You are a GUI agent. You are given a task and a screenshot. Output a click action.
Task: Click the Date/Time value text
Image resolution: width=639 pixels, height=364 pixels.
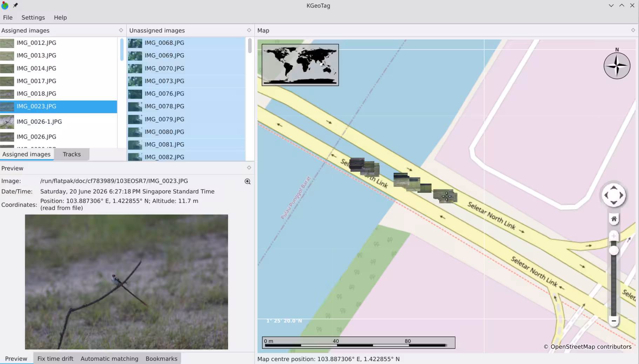click(x=127, y=191)
